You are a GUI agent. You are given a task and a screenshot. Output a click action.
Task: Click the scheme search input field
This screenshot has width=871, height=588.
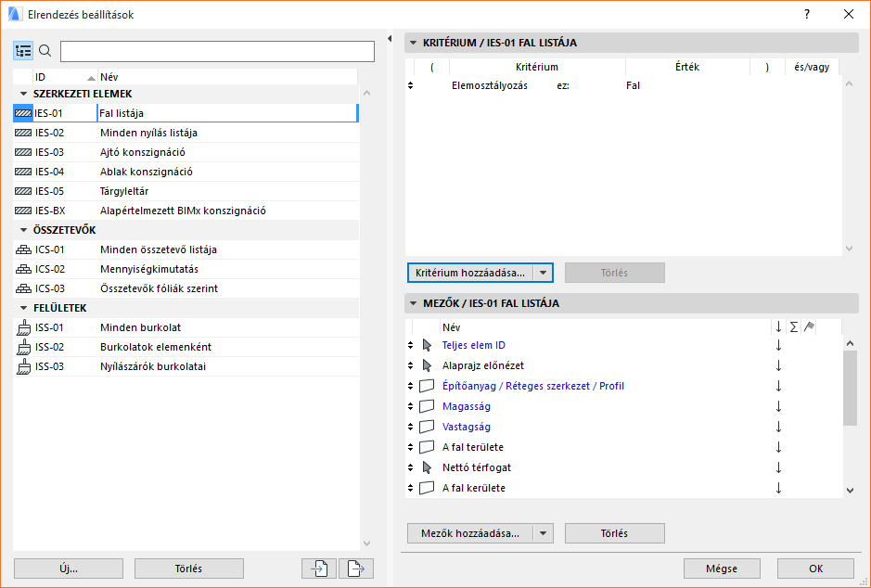pos(218,51)
